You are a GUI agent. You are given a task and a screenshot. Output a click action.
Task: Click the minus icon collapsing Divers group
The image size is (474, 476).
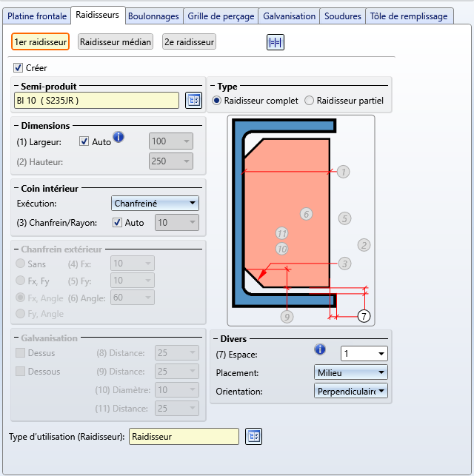point(216,338)
